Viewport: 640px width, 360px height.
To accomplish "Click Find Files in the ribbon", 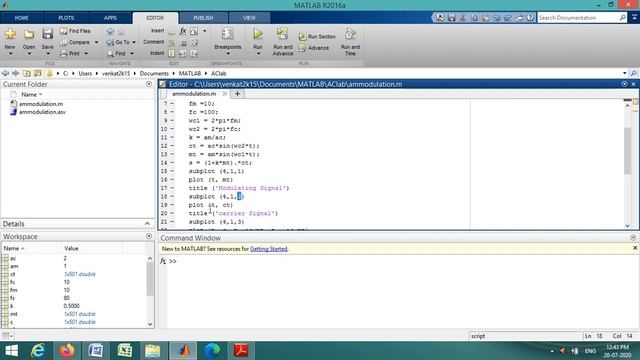I will coord(76,31).
